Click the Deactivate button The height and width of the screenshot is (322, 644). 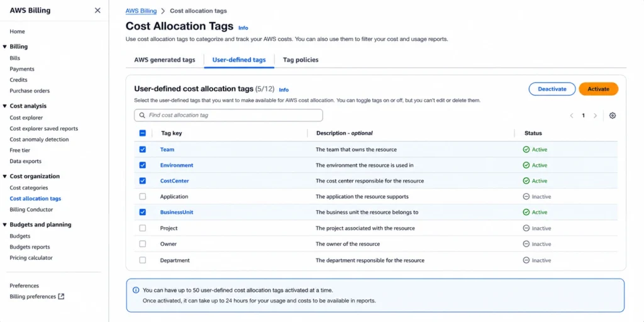[x=552, y=89]
